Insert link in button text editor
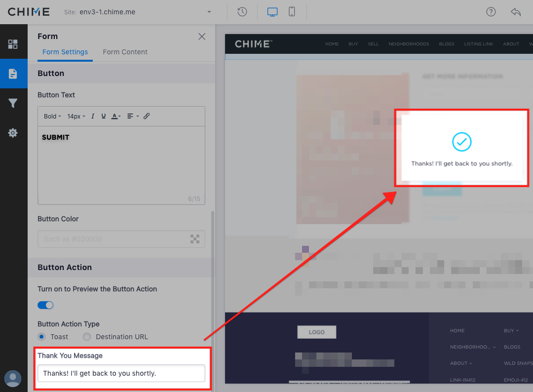The image size is (533, 392). point(147,117)
